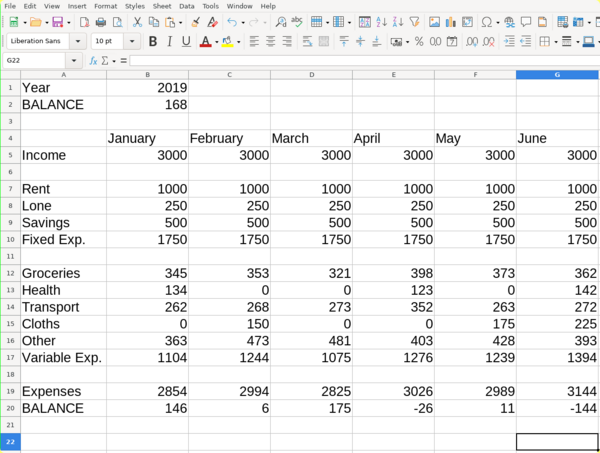This screenshot has width=600, height=453.
Task: Open the Format menu
Action: pos(105,6)
